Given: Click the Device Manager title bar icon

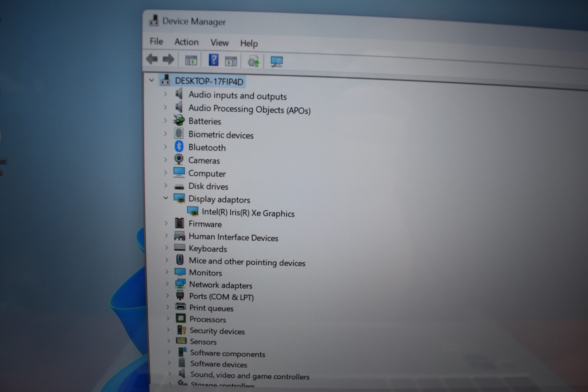Looking at the screenshot, I should pyautogui.click(x=154, y=20).
